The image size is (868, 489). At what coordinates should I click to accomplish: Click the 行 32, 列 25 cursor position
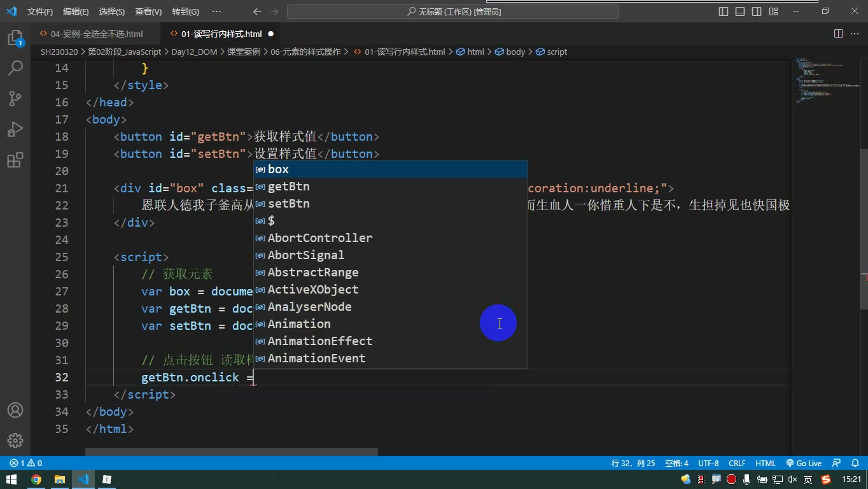[x=633, y=463]
